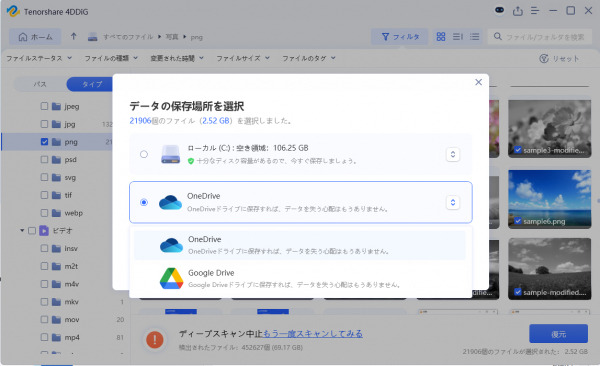The width and height of the screenshot is (600, 366).
Task: Switch to the タイプ tab
Action: click(91, 84)
